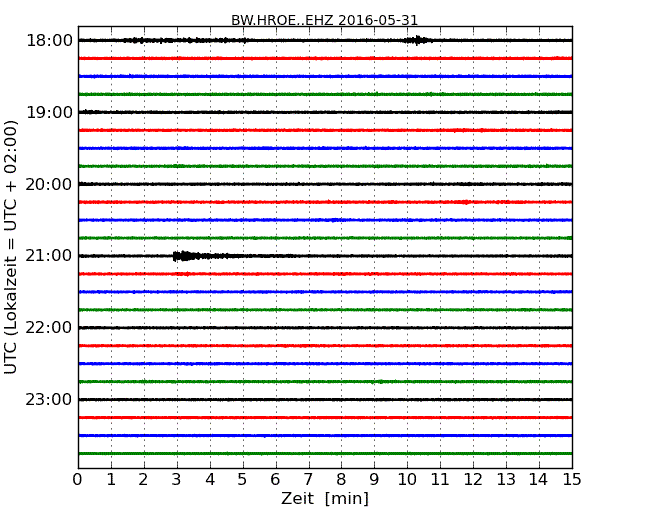650x520 pixels.
Task: Click x-axis tick label 14
Action: 538,480
